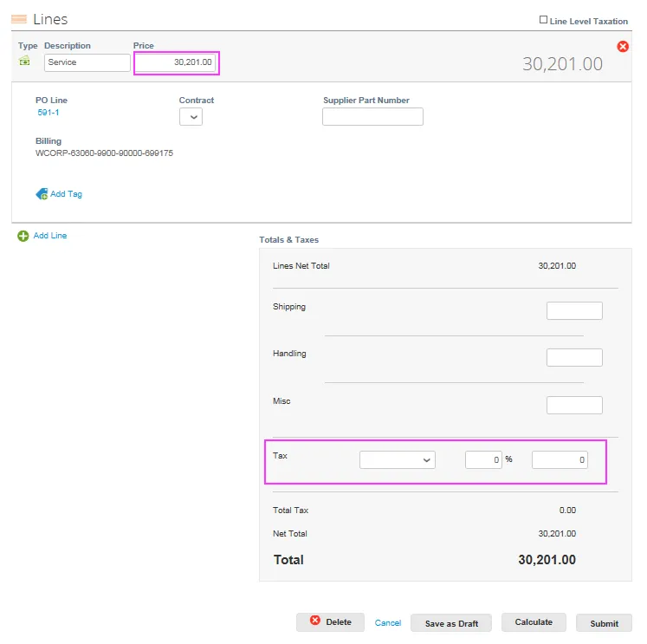This screenshot has height=644, width=647.
Task: Open the Contract dropdown
Action: (x=191, y=116)
